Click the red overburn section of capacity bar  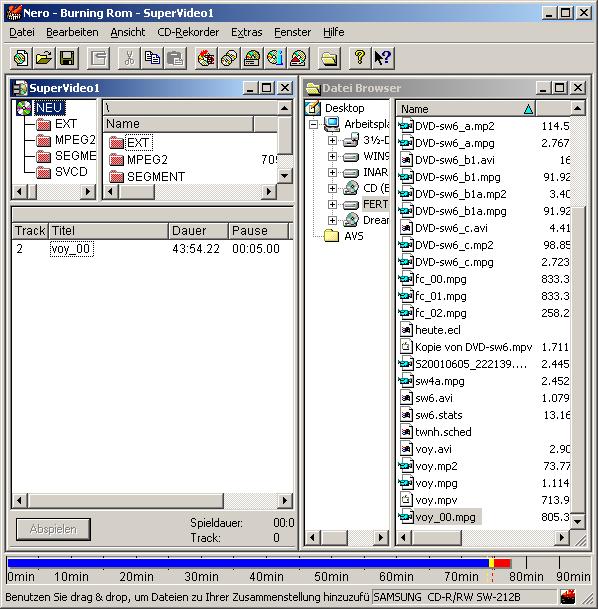click(x=502, y=563)
